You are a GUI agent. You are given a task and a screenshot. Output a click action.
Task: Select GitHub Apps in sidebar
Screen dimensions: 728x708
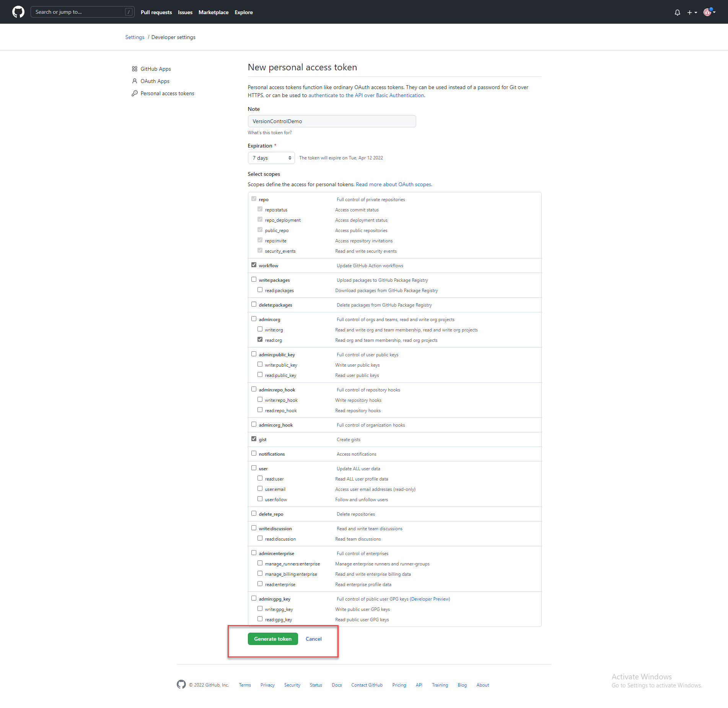pyautogui.click(x=156, y=69)
